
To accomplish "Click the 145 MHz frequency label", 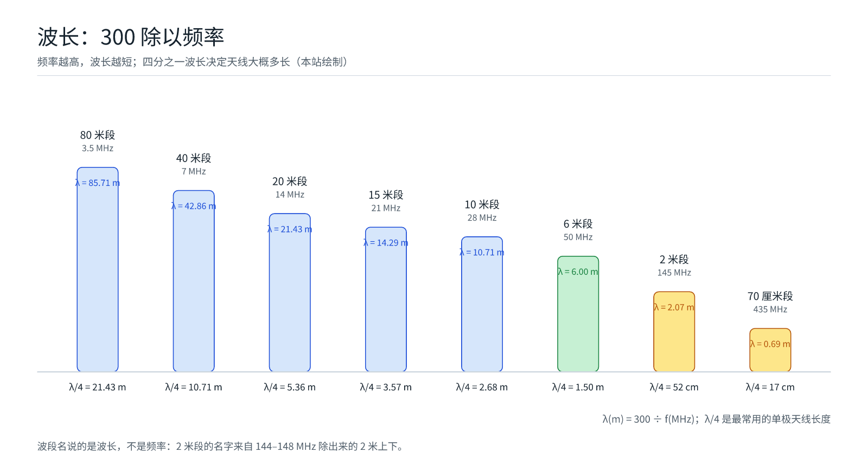I will pyautogui.click(x=674, y=273).
